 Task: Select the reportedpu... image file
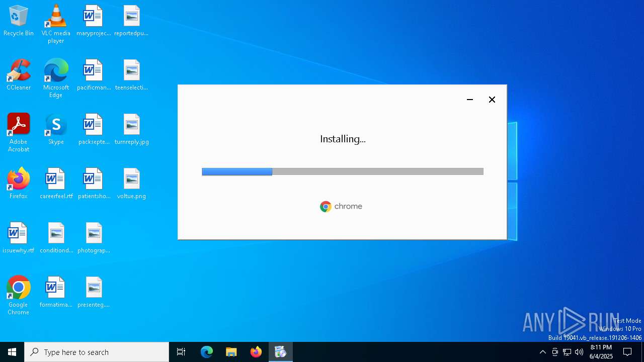pos(131,21)
